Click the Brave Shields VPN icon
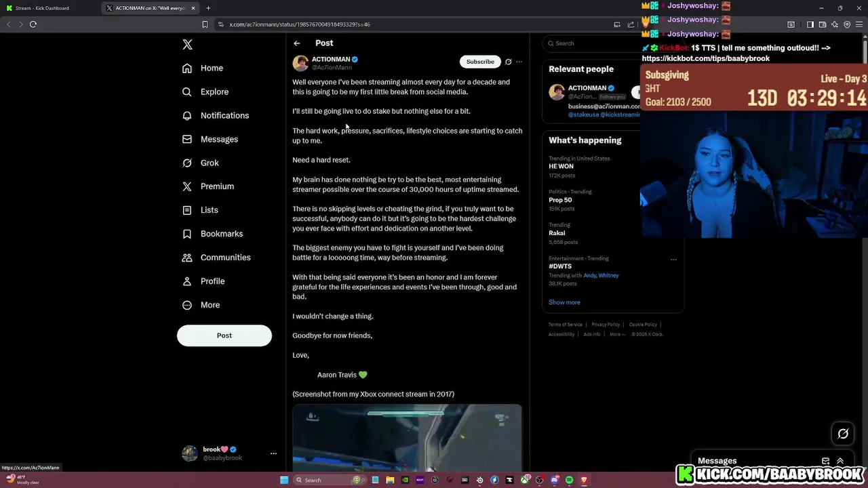868x488 pixels. coord(847,24)
